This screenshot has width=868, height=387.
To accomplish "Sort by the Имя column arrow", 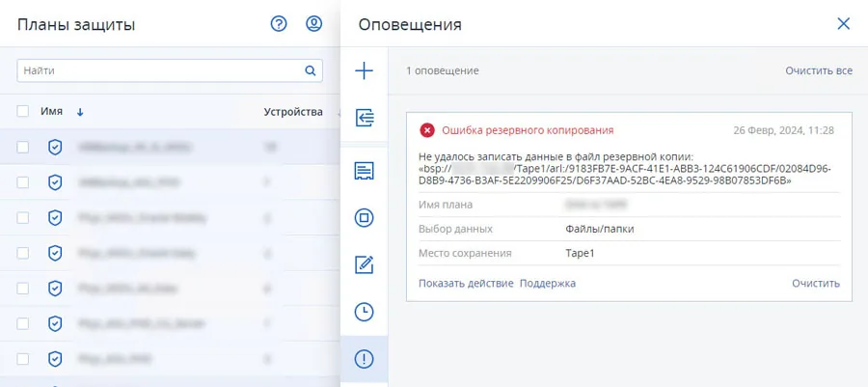I will pyautogui.click(x=80, y=112).
